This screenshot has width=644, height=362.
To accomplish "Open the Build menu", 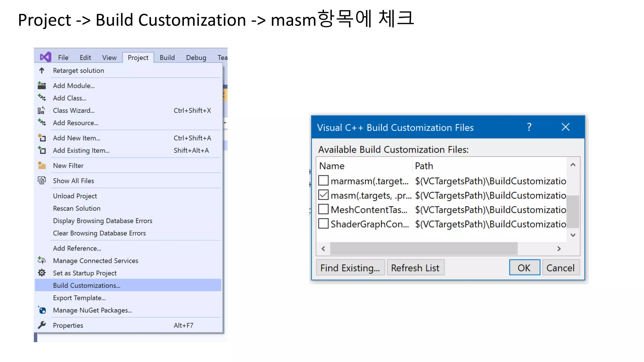I will point(167,58).
